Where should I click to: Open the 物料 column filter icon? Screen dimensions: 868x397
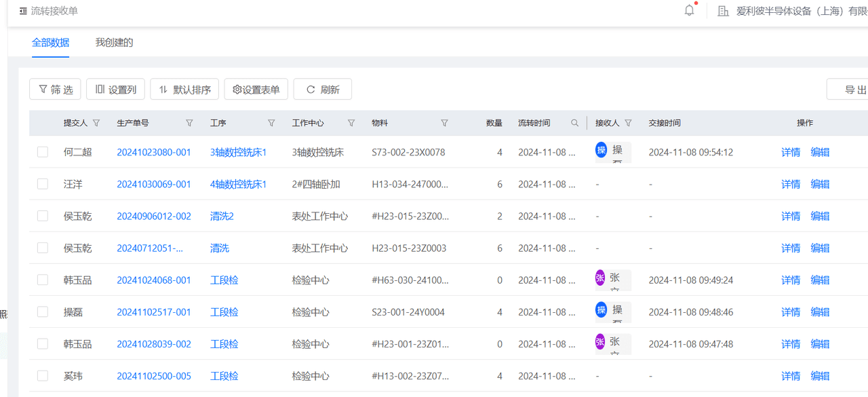pyautogui.click(x=444, y=123)
